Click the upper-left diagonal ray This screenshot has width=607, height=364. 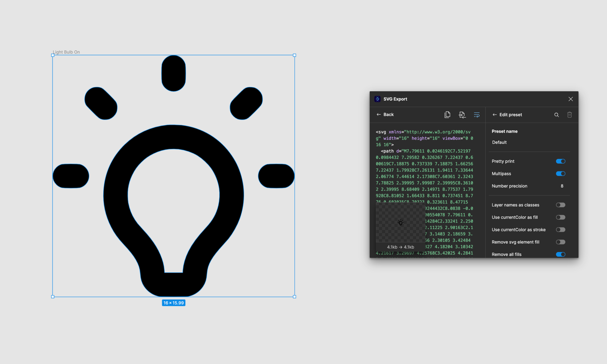tap(101, 103)
